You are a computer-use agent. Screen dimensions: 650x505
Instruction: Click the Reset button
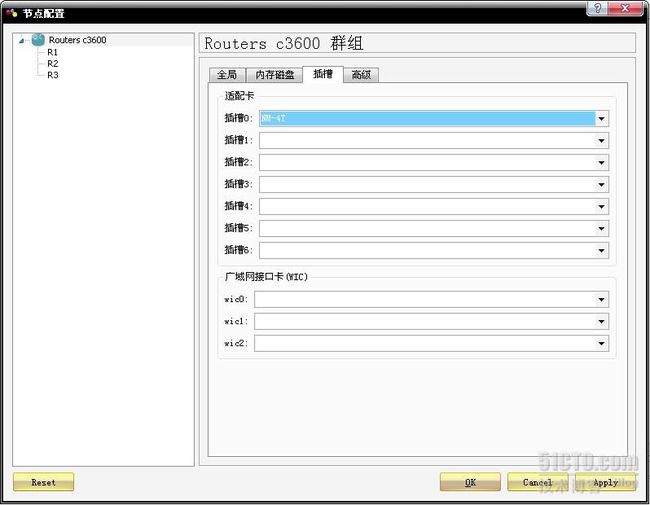pyautogui.click(x=44, y=482)
